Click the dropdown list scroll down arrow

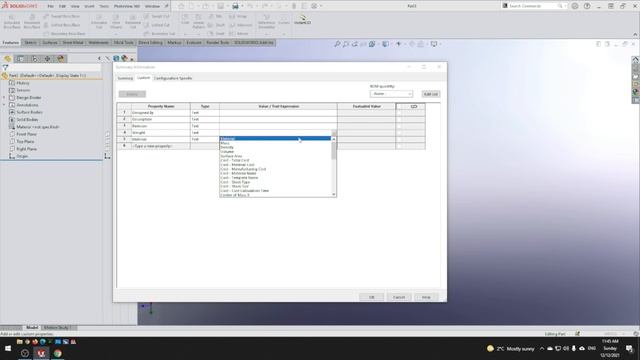334,195
